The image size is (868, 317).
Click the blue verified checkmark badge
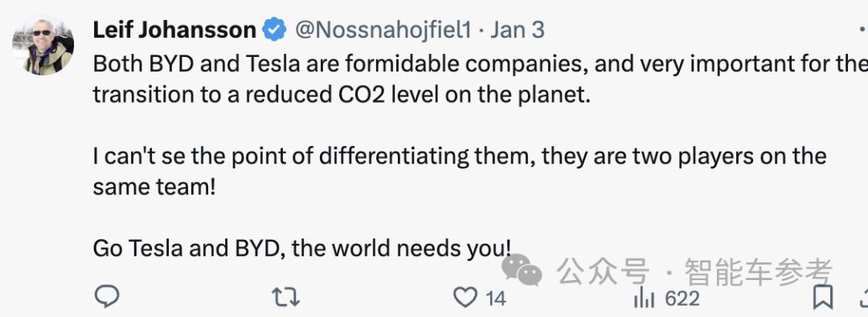(x=274, y=30)
